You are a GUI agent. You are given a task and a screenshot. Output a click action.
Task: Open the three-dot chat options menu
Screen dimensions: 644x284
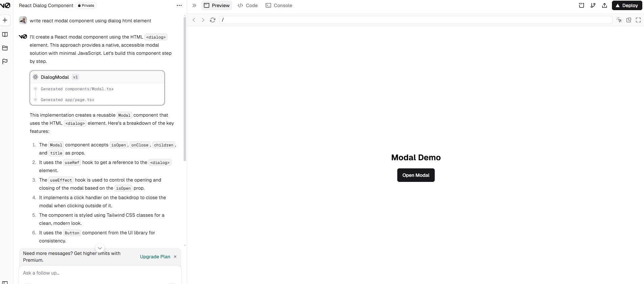coord(179,5)
